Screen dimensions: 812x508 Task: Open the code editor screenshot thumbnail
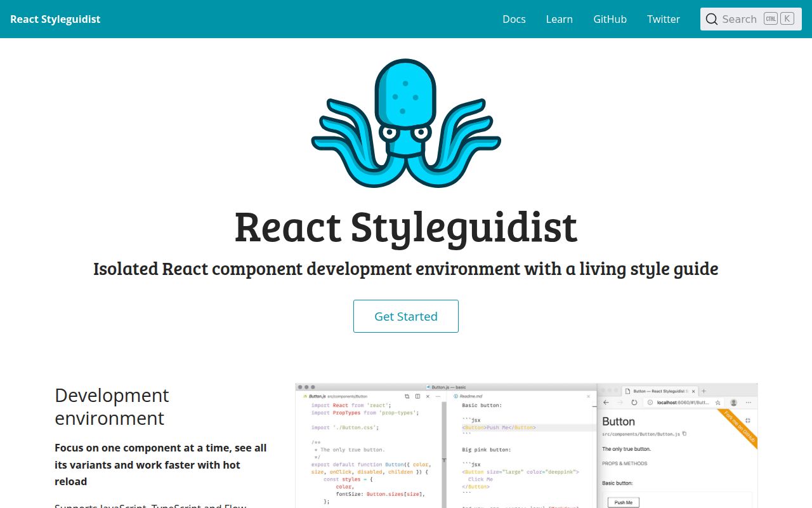tap(527, 445)
